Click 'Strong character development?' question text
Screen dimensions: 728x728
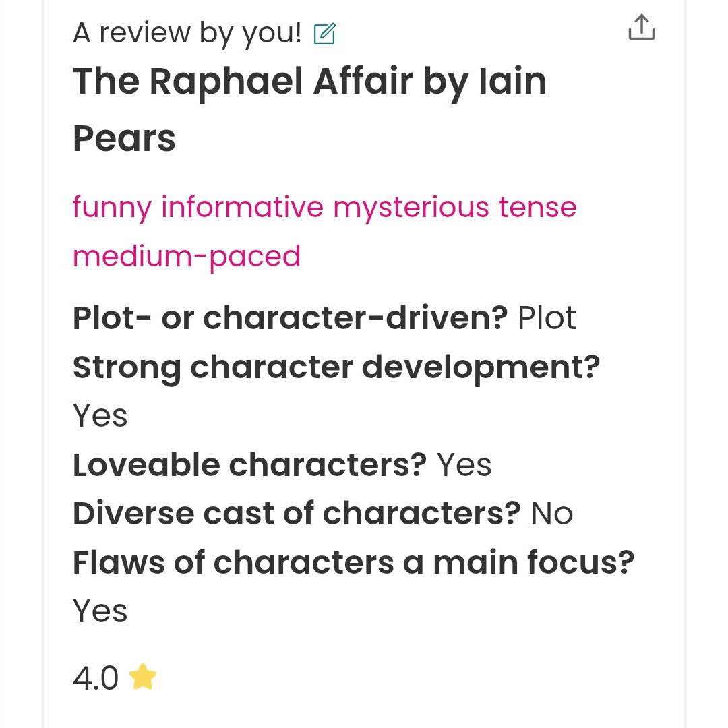coord(336,368)
